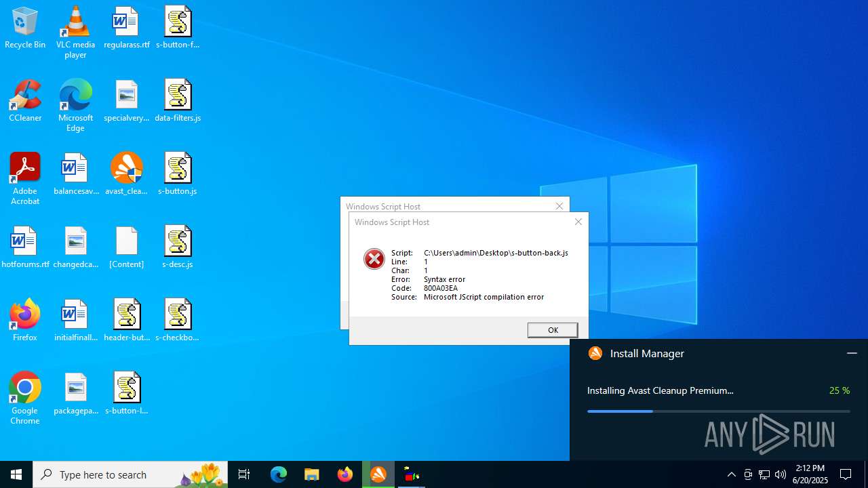868x488 pixels.
Task: Open File Explorer from taskbar
Action: (x=312, y=474)
